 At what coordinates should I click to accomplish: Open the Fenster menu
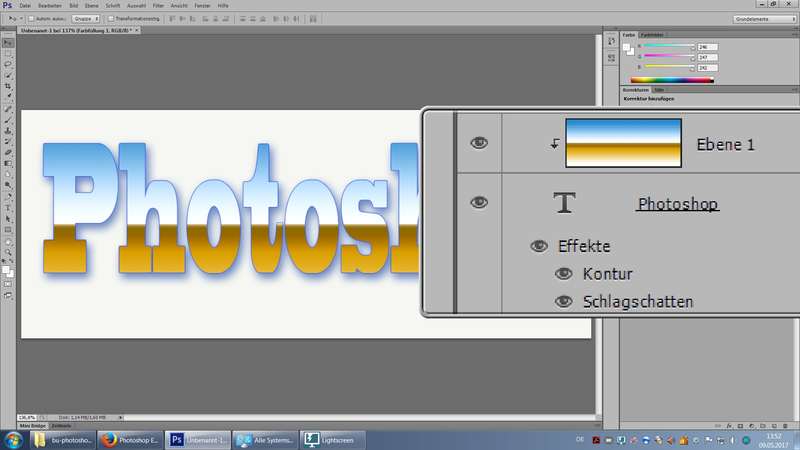pyautogui.click(x=203, y=6)
